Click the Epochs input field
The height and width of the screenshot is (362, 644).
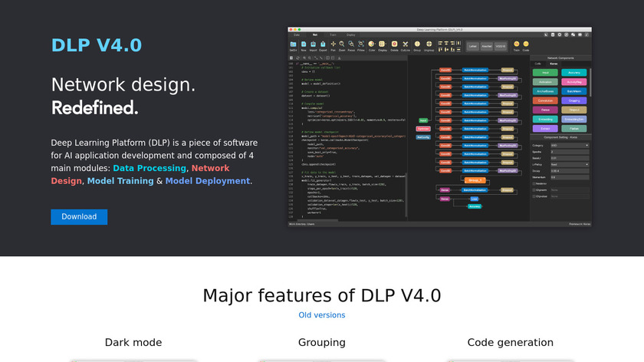[570, 152]
